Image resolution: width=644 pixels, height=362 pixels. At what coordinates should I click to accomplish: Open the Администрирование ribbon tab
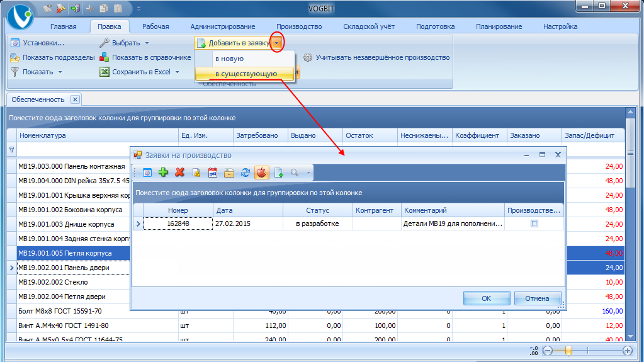tap(223, 26)
